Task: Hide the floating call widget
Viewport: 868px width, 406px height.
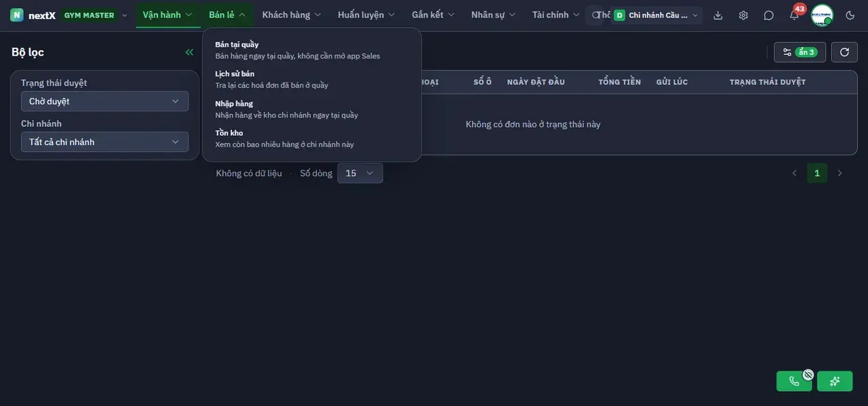Action: [808, 374]
